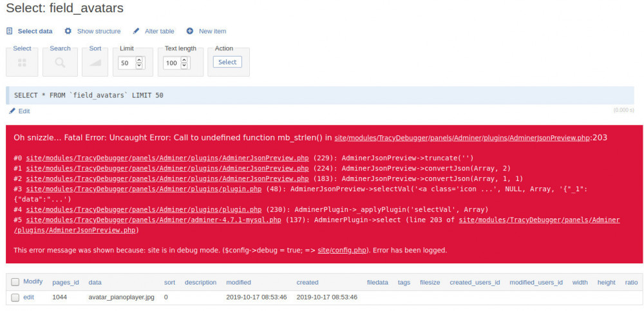Screen dimensions: 644x311
Task: Open the Select columns grid icon
Action: [x=22, y=62]
